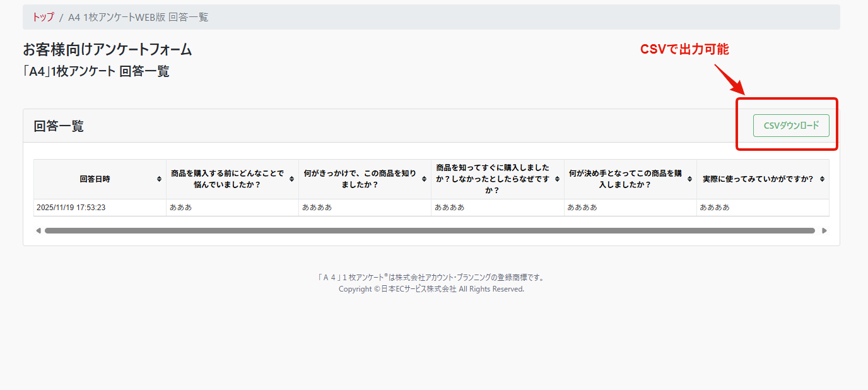Click the horizontal scrollbar thumb under the table

[x=429, y=231]
